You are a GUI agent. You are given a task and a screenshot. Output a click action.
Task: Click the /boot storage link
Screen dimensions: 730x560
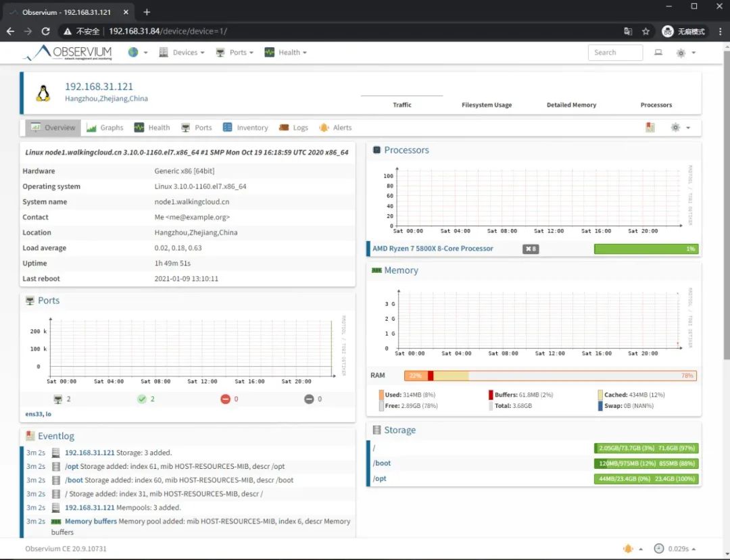coord(382,463)
